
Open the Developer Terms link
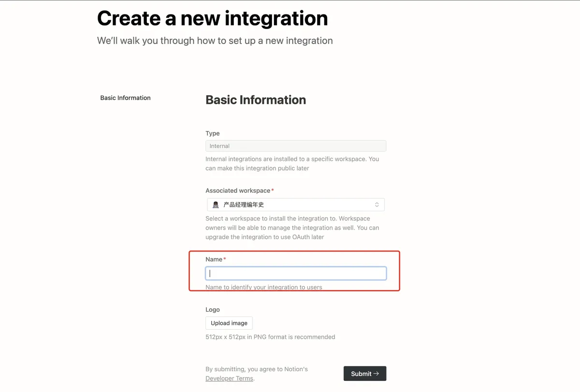coord(229,378)
